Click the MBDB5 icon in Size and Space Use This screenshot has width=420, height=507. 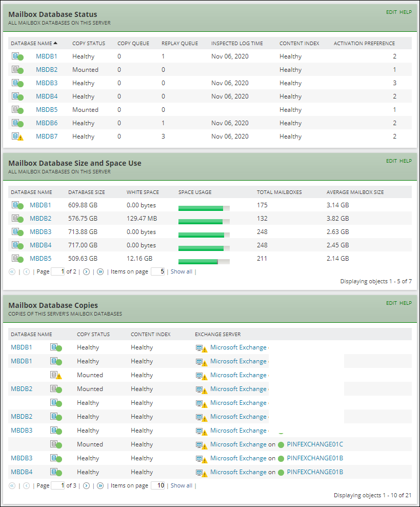coord(17,259)
